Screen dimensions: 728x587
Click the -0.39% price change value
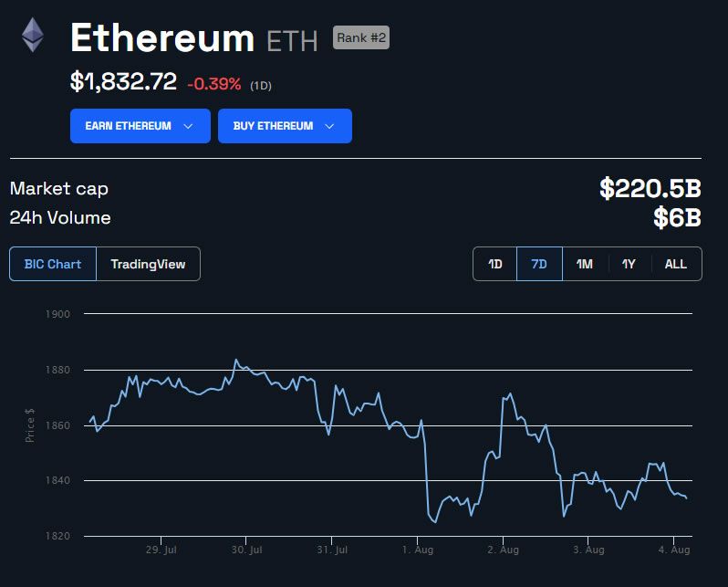214,84
